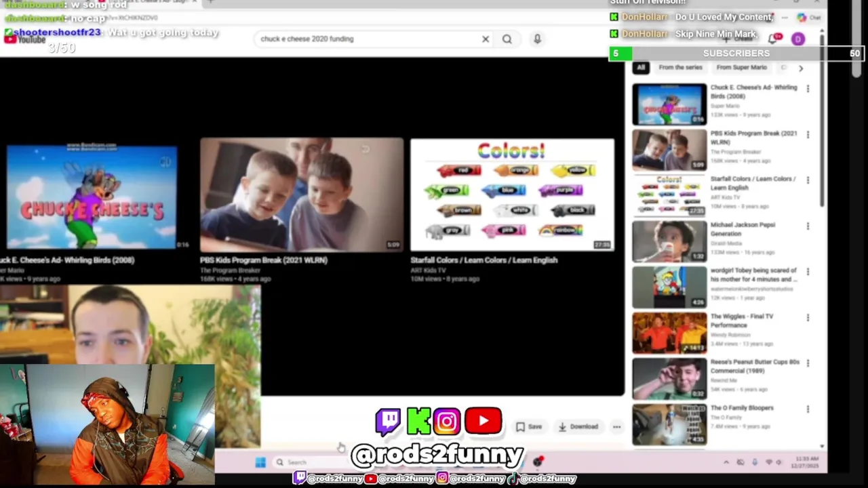Viewport: 868px width, 488px height.
Task: Show hidden system tray icons
Action: pos(726,462)
